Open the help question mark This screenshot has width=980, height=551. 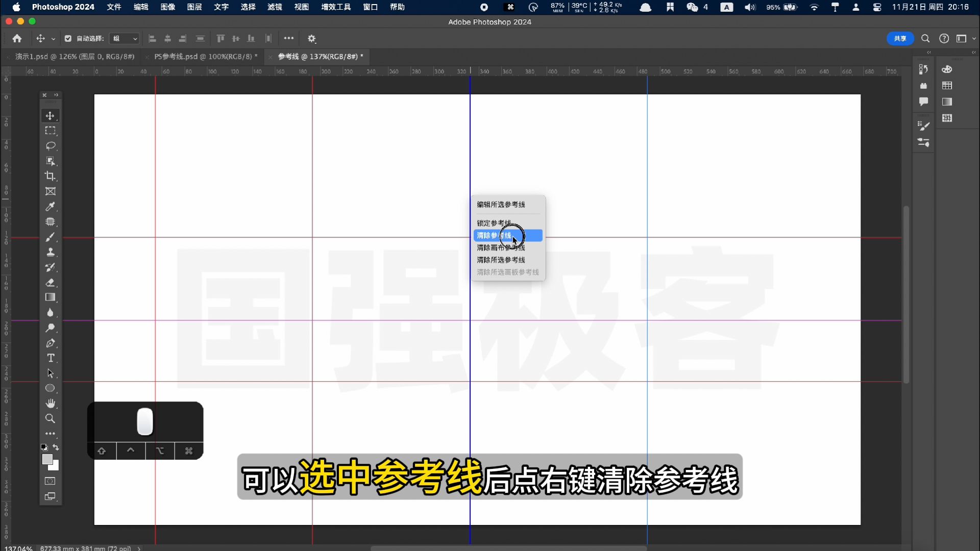[944, 38]
